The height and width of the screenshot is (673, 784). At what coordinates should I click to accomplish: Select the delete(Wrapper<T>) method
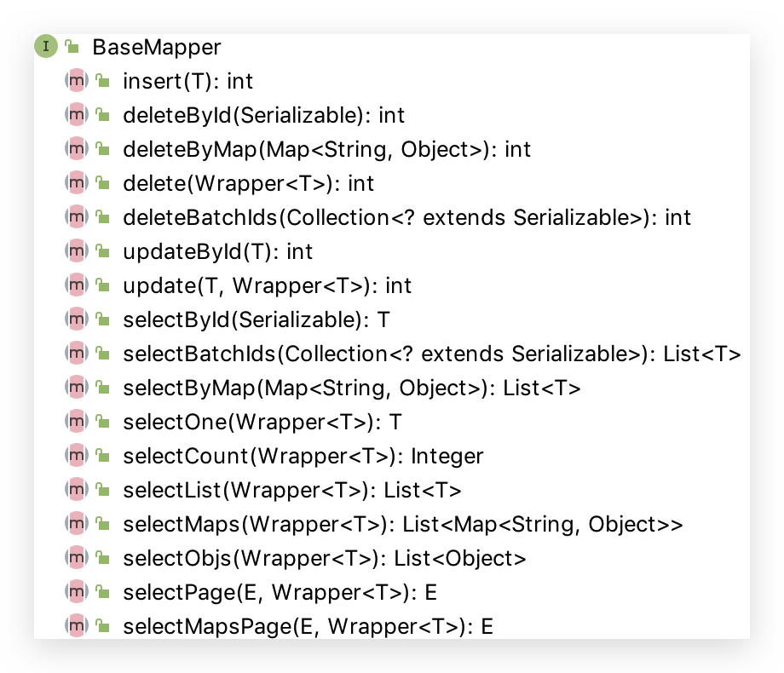coord(248,183)
